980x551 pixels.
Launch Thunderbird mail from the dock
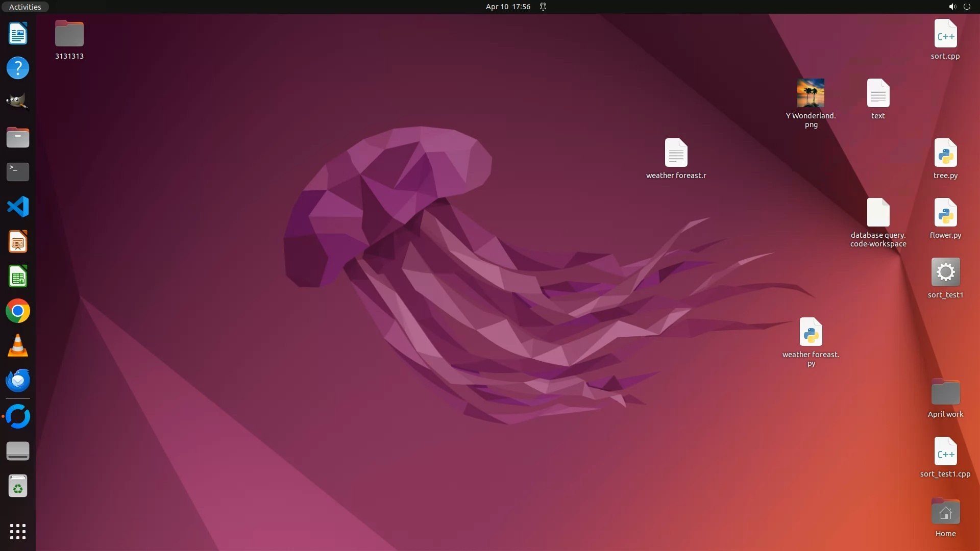pos(18,381)
